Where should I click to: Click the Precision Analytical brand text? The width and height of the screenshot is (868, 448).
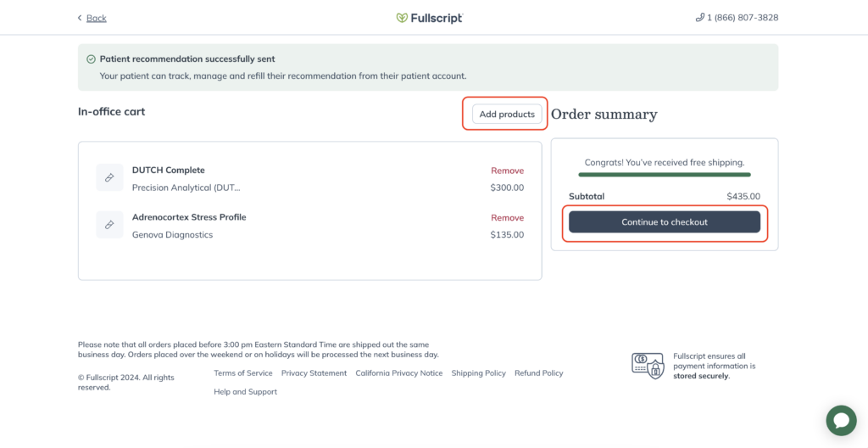186,188
